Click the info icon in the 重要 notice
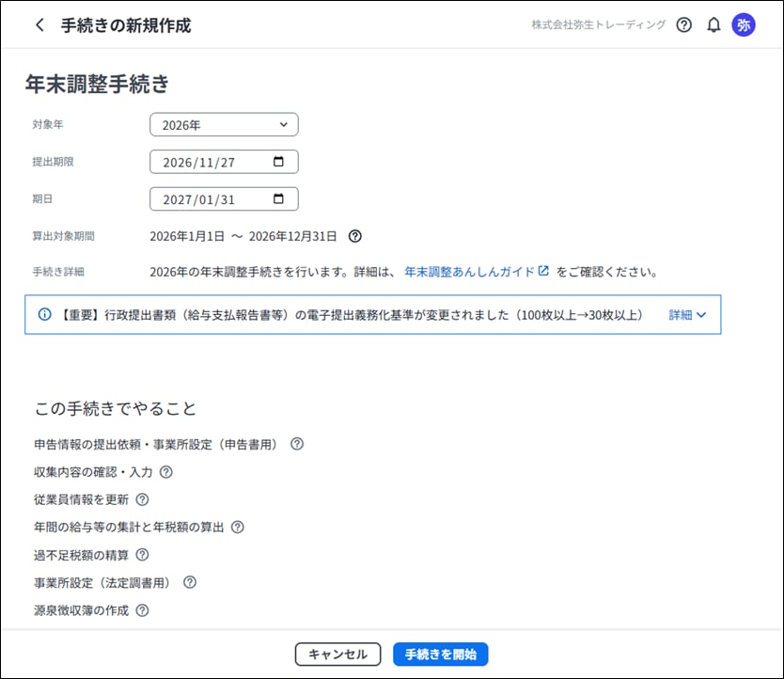The height and width of the screenshot is (679, 784). tap(44, 314)
